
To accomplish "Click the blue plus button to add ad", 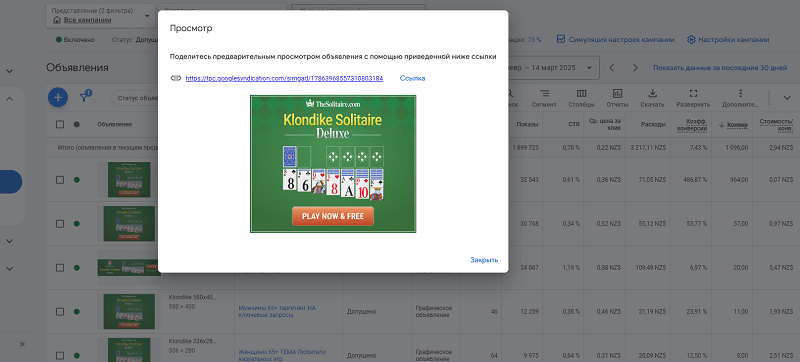I will (58, 97).
